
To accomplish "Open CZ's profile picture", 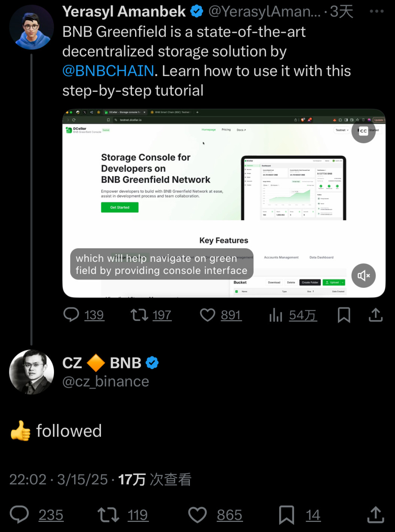I will pos(32,372).
